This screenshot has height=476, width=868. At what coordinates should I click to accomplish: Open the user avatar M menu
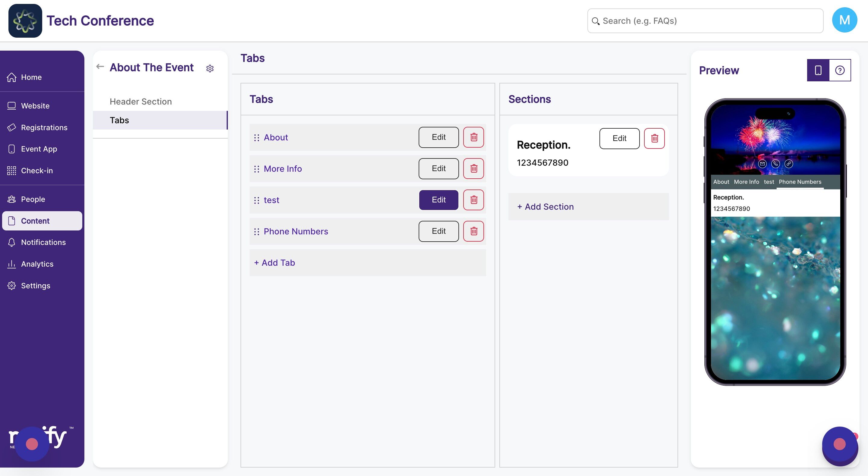[x=844, y=20]
